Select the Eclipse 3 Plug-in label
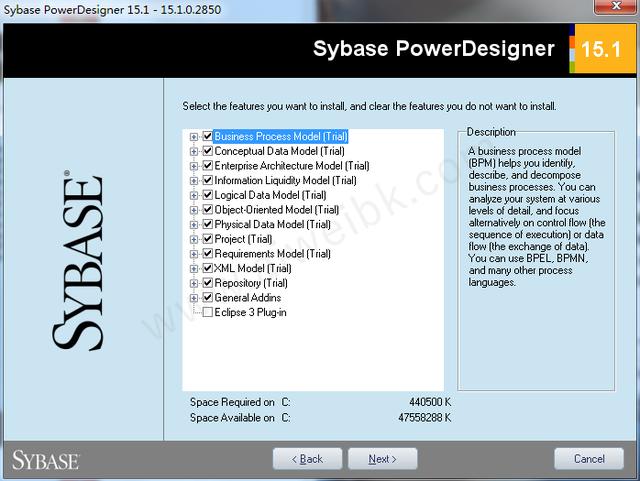The width and height of the screenshot is (640, 481). (251, 312)
